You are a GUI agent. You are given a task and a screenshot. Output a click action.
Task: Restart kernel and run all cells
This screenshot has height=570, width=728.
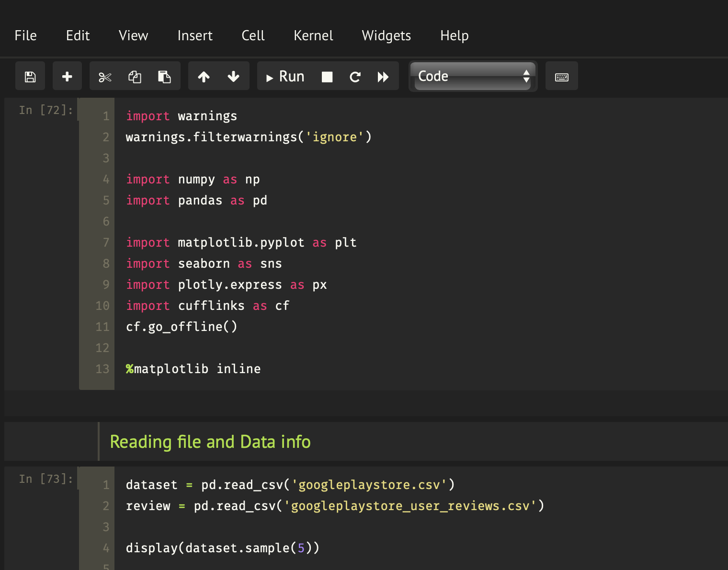[383, 77]
